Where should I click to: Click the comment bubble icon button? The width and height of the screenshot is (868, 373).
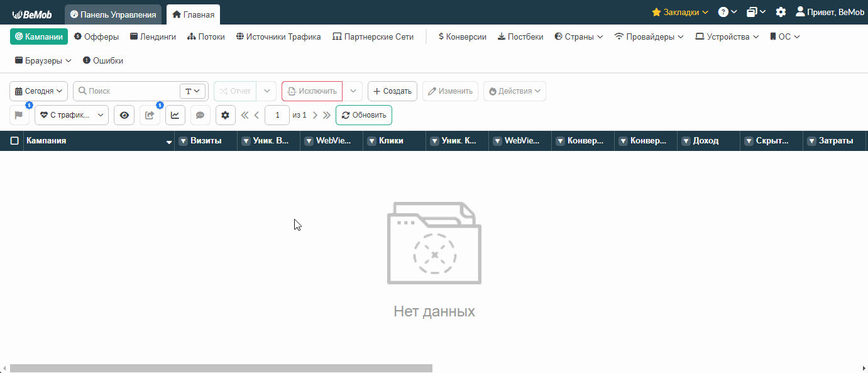pyautogui.click(x=201, y=115)
